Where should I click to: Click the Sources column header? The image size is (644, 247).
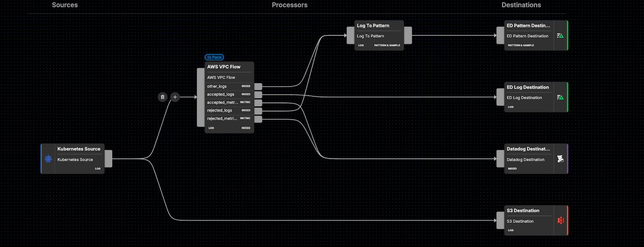coord(65,5)
